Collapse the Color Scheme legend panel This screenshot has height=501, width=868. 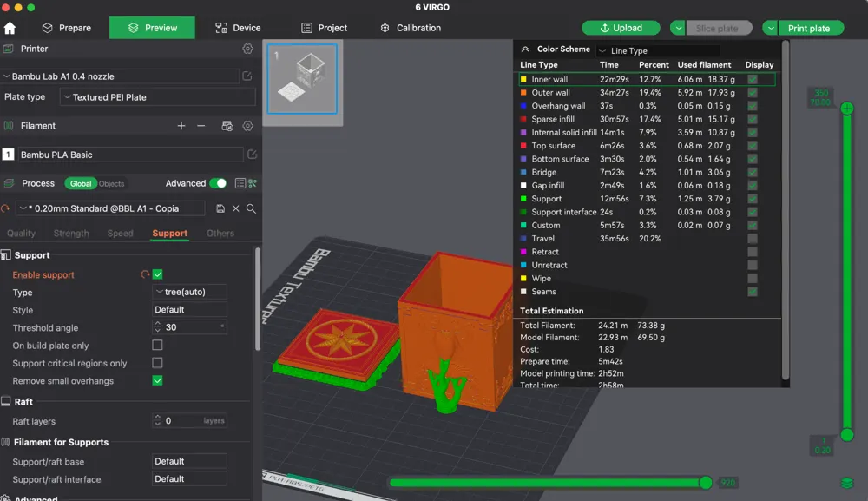525,49
